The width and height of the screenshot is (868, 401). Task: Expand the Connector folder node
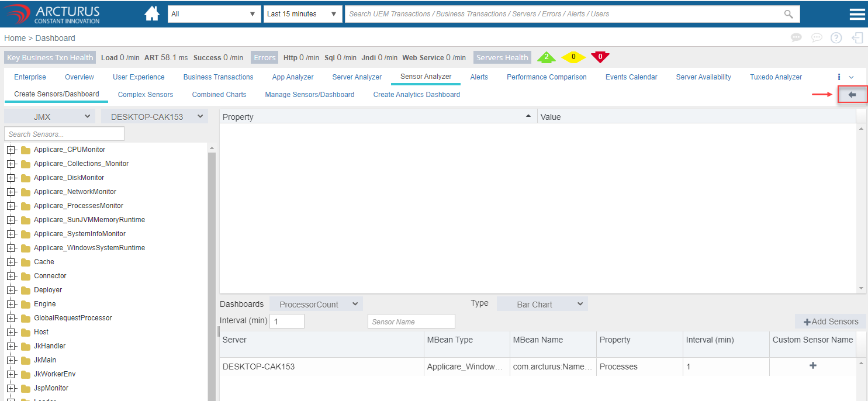tap(11, 276)
